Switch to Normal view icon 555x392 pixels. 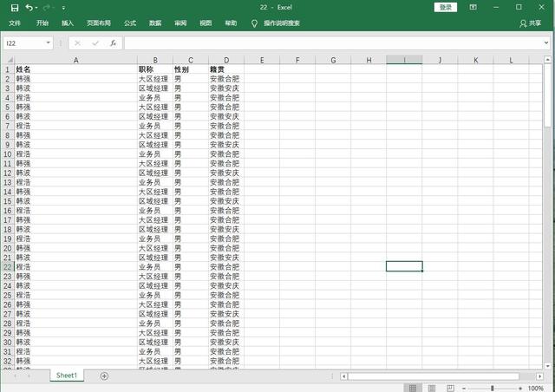413,389
